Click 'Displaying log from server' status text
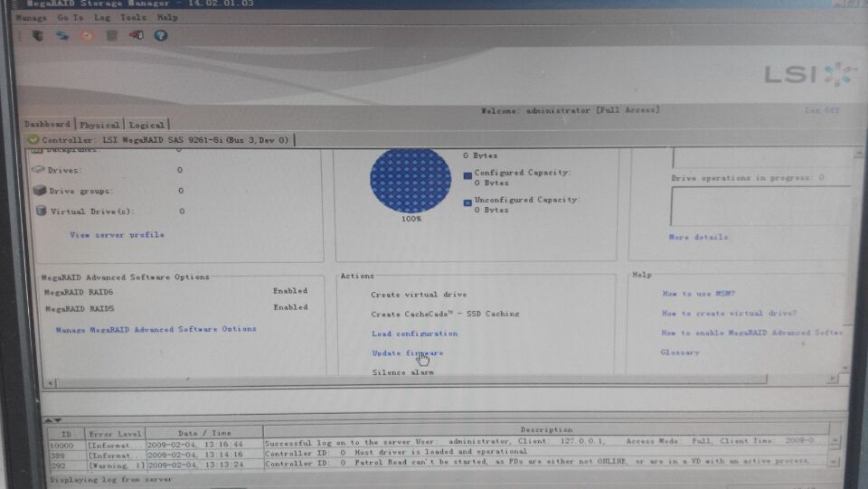868x489 pixels. tap(110, 480)
